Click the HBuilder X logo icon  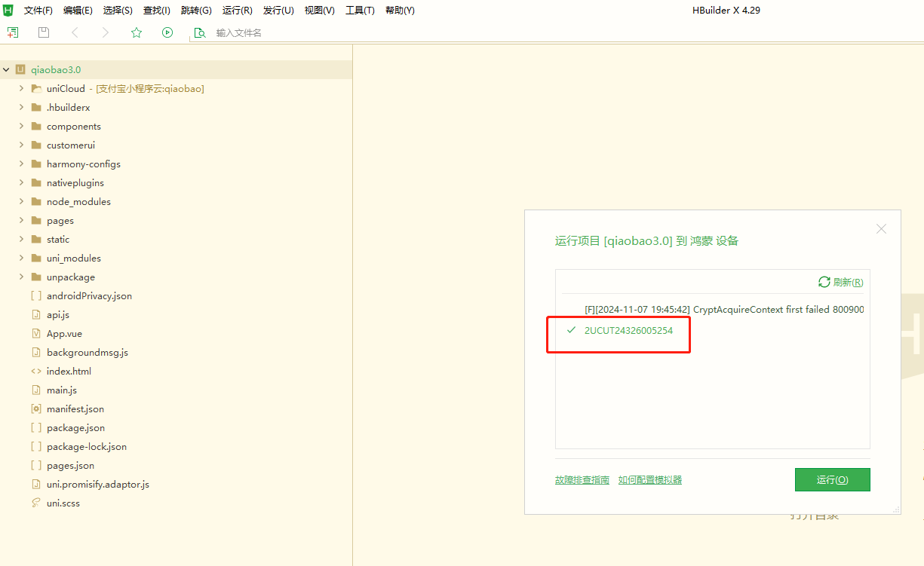click(8, 10)
